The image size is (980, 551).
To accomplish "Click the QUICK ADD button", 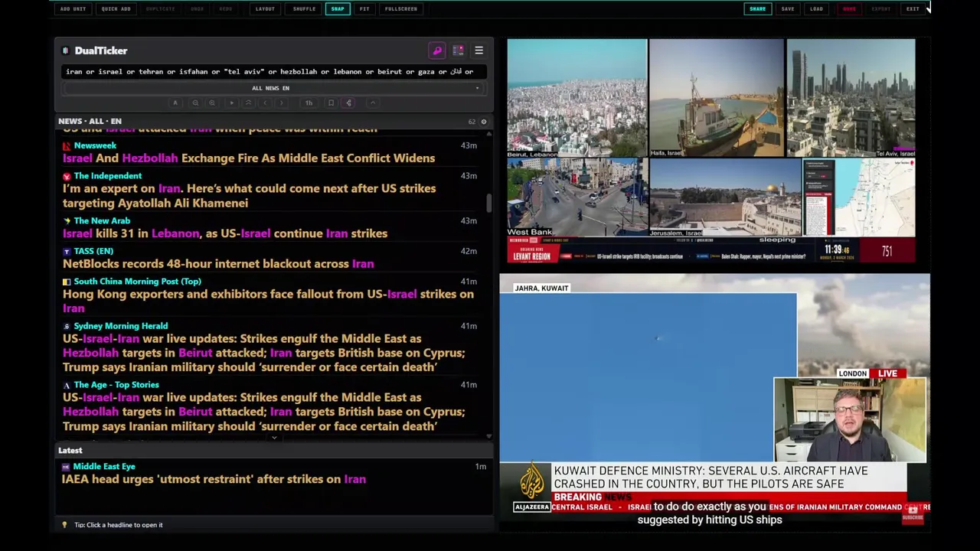I will tap(116, 9).
